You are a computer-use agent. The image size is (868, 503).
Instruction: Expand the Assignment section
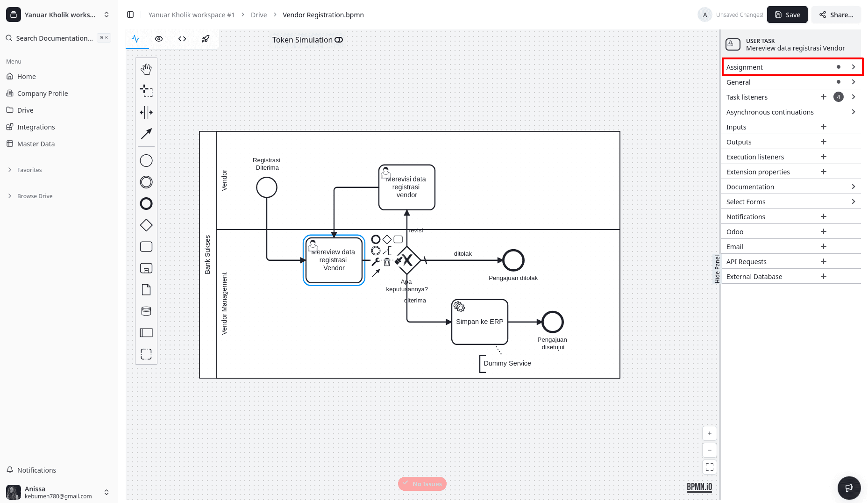click(x=792, y=67)
